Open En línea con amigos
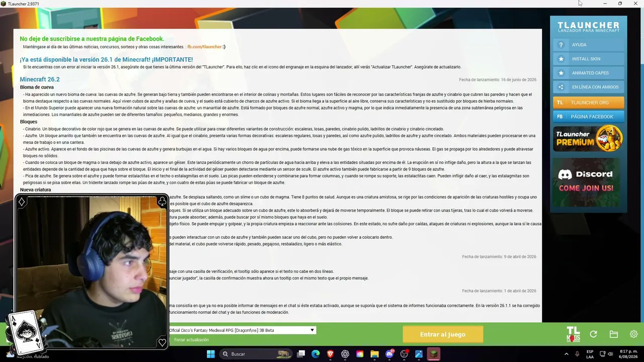 pyautogui.click(x=589, y=87)
